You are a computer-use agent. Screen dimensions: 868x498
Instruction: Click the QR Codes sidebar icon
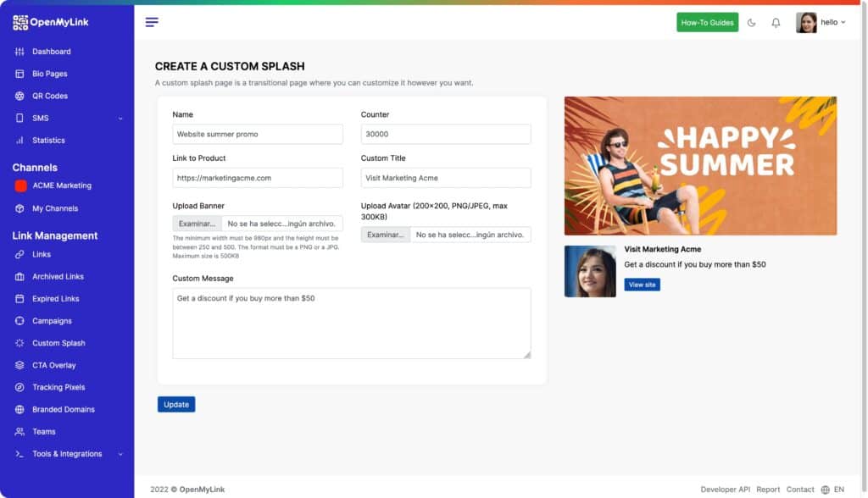20,96
